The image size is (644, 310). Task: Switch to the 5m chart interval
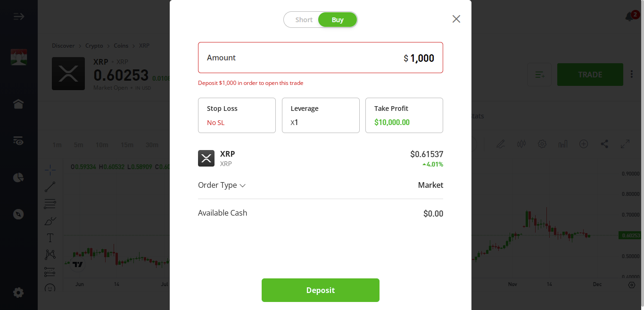click(x=78, y=145)
